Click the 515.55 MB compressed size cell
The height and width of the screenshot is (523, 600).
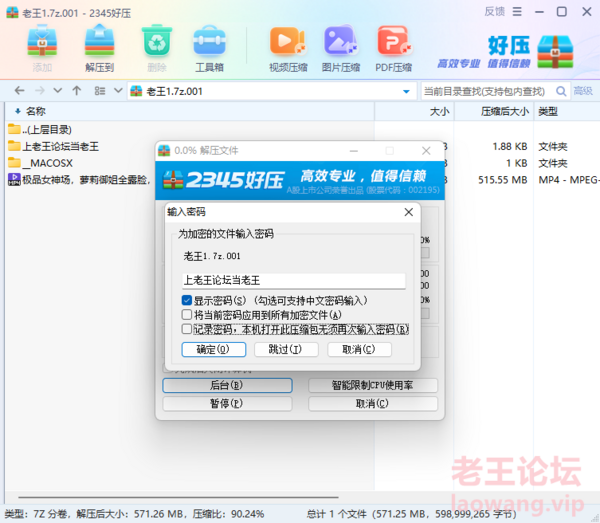502,180
